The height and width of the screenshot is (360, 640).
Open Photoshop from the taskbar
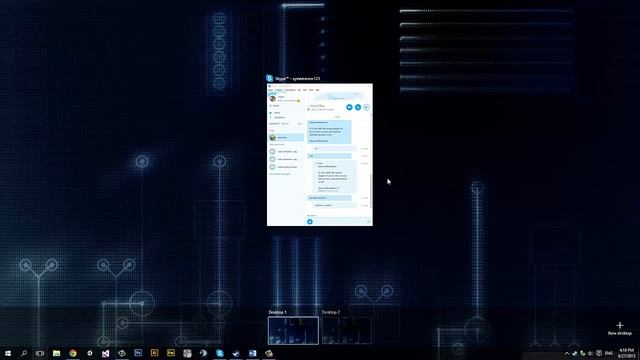[x=138, y=353]
